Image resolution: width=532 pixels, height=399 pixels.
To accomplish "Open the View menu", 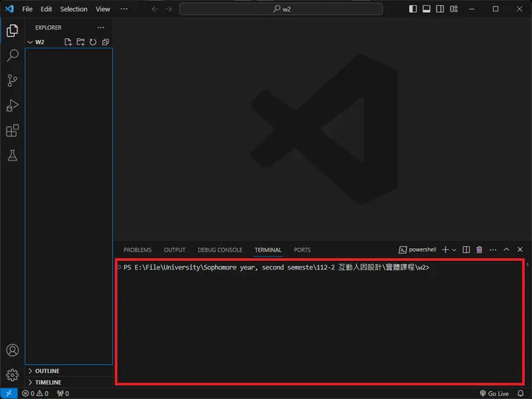I will [x=103, y=9].
